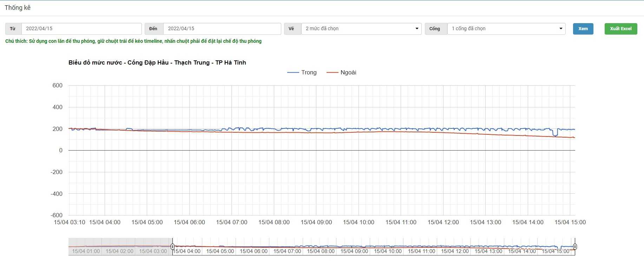The height and width of the screenshot is (266, 644).
Task: Click the 15/04 07:00 x-axis label on main chart
Action: click(x=232, y=222)
